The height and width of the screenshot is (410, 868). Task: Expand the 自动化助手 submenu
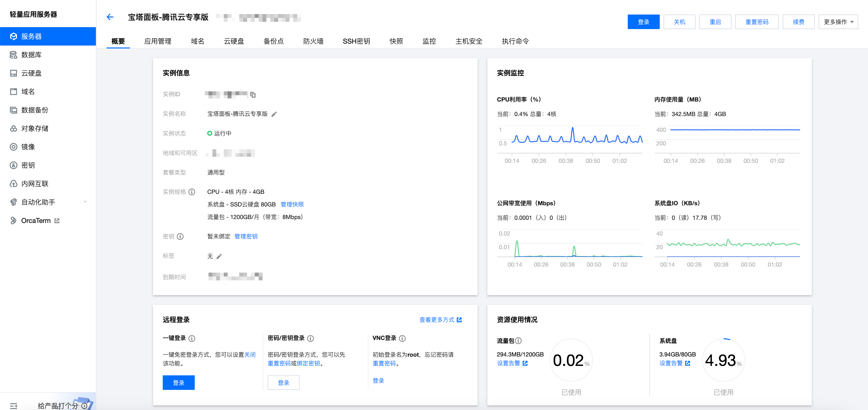85,202
